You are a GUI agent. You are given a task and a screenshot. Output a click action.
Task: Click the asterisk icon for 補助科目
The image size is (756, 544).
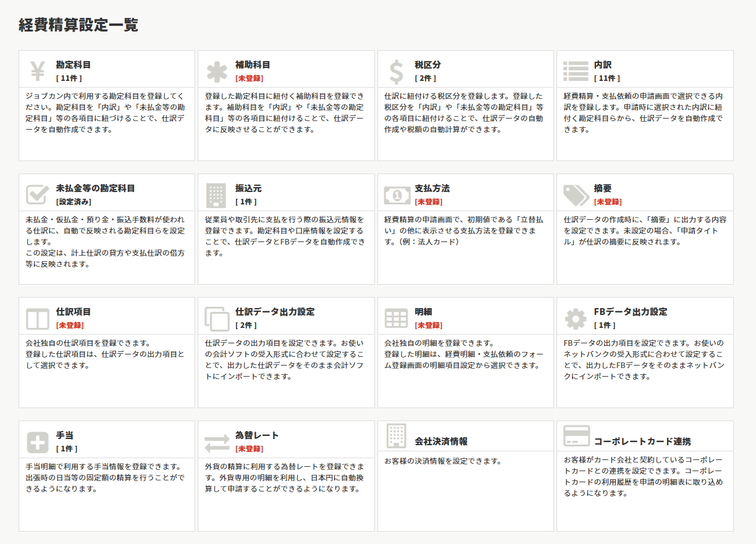coord(217,72)
